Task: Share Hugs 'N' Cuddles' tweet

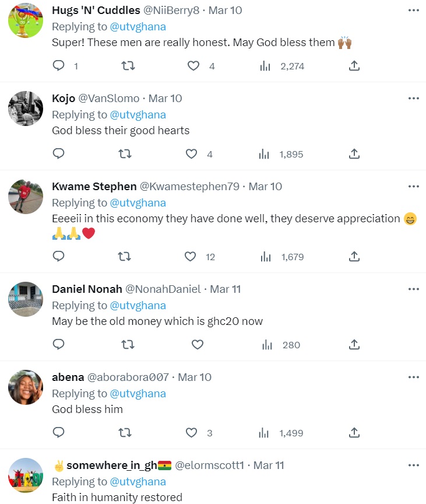Action: (x=354, y=66)
